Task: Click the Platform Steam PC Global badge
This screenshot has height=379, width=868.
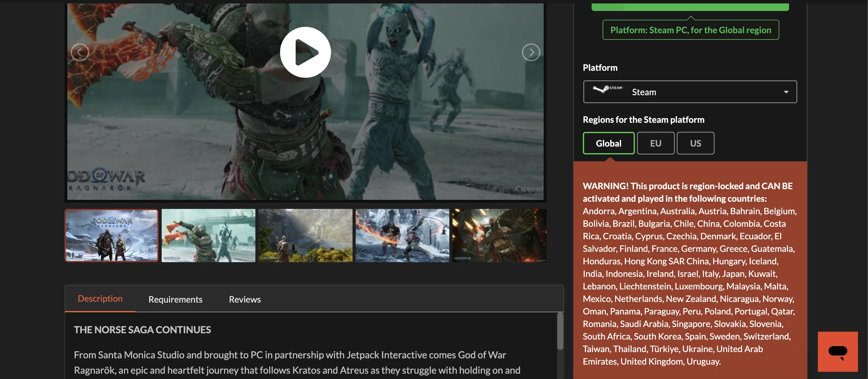Action: tap(690, 30)
